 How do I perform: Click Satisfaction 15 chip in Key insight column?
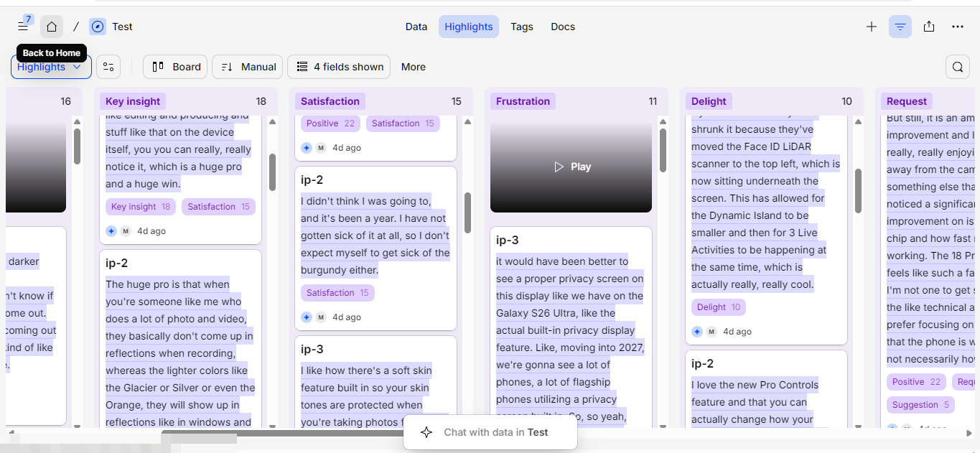click(x=218, y=207)
